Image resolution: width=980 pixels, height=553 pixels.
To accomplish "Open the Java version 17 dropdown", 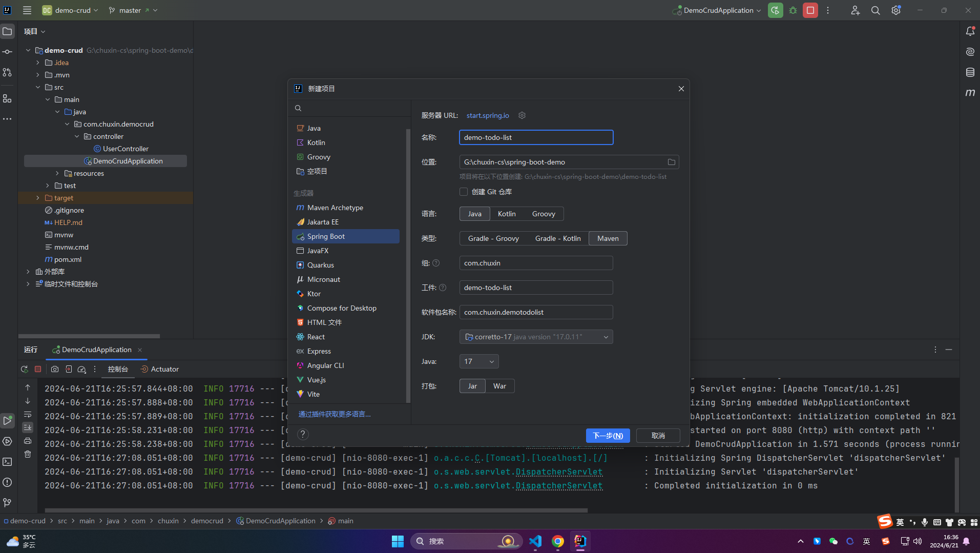I will tap(479, 361).
